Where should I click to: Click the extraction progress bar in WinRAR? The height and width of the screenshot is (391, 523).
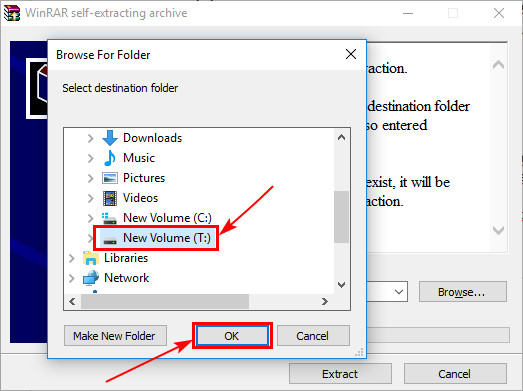tap(438, 335)
